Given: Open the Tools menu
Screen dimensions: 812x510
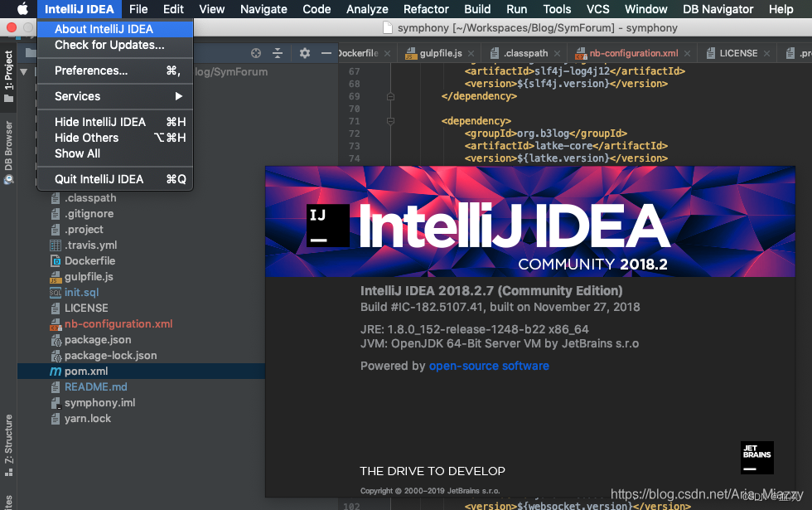Looking at the screenshot, I should (x=557, y=9).
